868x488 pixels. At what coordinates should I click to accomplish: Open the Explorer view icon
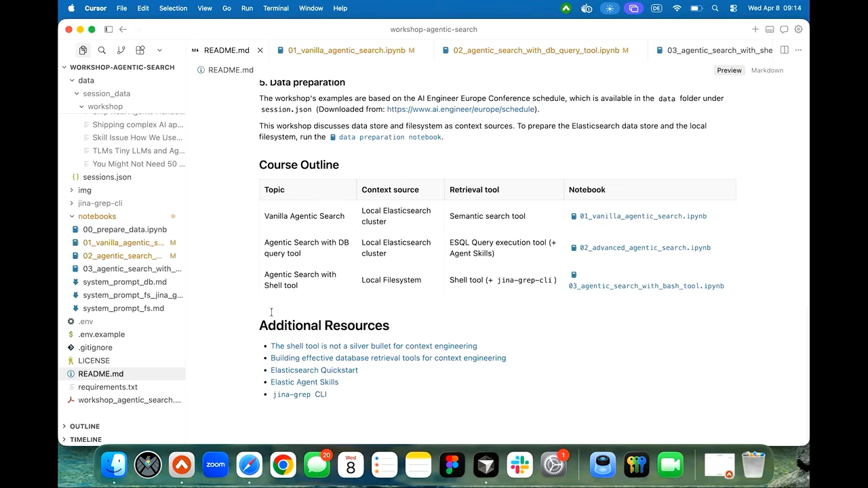click(83, 50)
